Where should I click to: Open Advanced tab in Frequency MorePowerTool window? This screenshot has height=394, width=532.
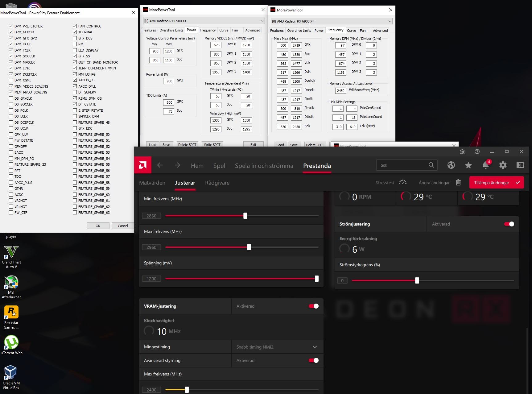point(380,31)
